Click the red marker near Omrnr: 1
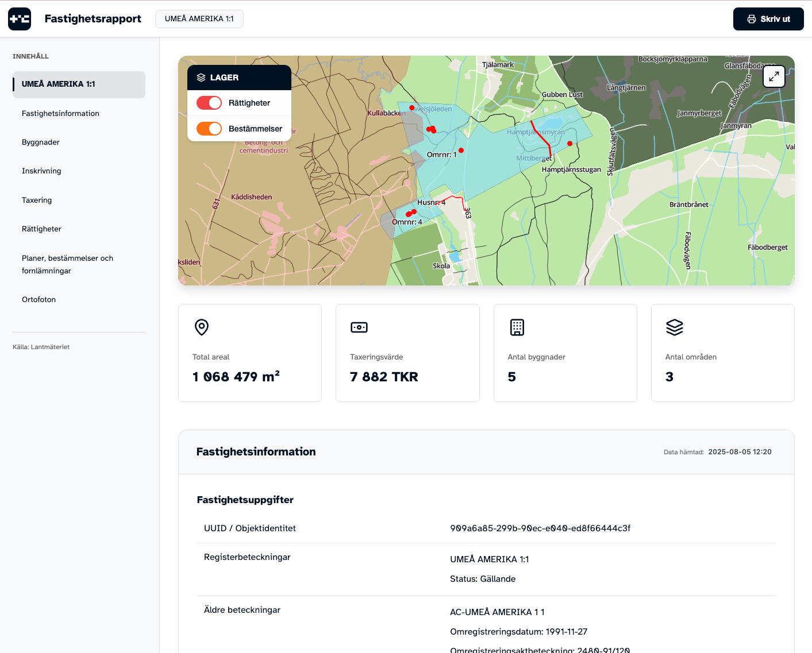812x653 pixels. (x=461, y=150)
